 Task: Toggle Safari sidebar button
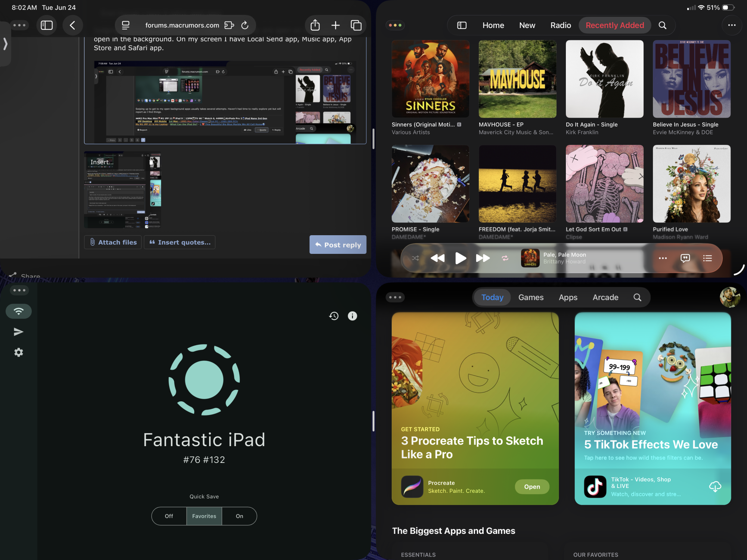click(x=47, y=25)
